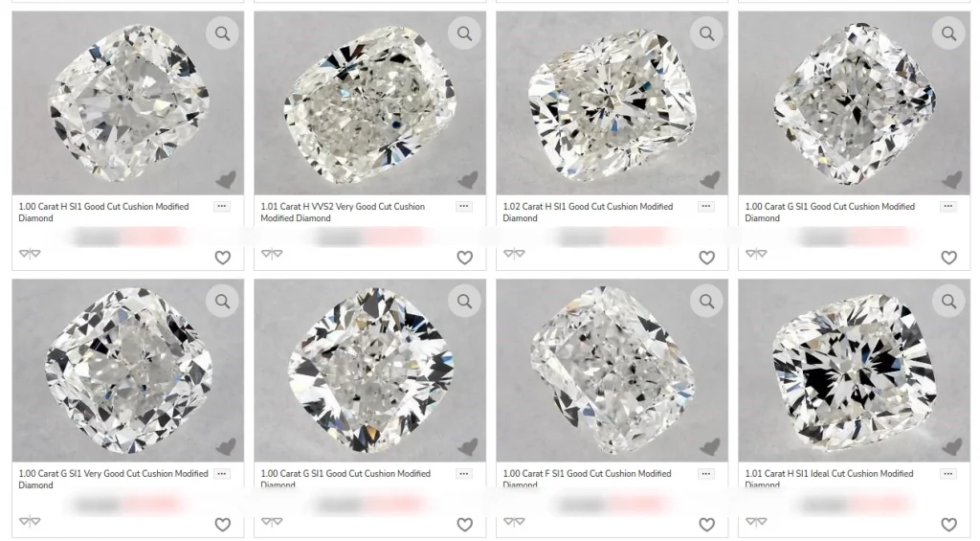The height and width of the screenshot is (541, 980).
Task: Add 1.01 Carat H SI1 Ideal Cut diamond to wishlist heart
Action: 948,524
